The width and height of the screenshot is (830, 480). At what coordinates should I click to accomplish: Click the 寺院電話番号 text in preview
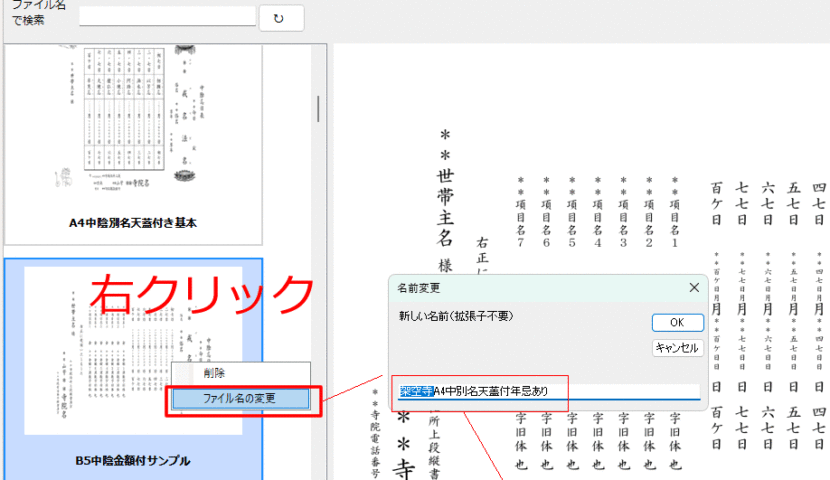click(375, 447)
